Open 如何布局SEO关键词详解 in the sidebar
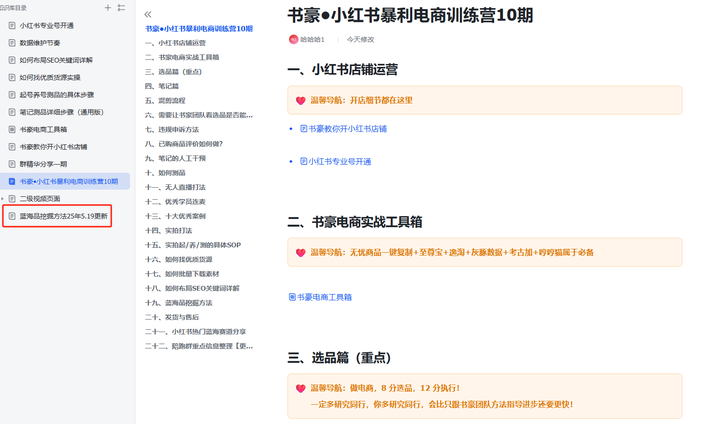 click(x=56, y=60)
